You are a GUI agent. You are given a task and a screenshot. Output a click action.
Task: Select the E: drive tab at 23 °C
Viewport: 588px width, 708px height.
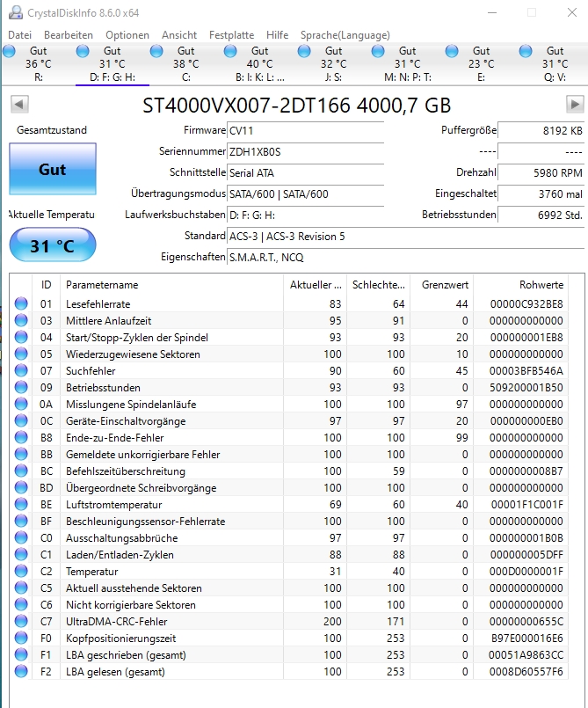pyautogui.click(x=481, y=63)
